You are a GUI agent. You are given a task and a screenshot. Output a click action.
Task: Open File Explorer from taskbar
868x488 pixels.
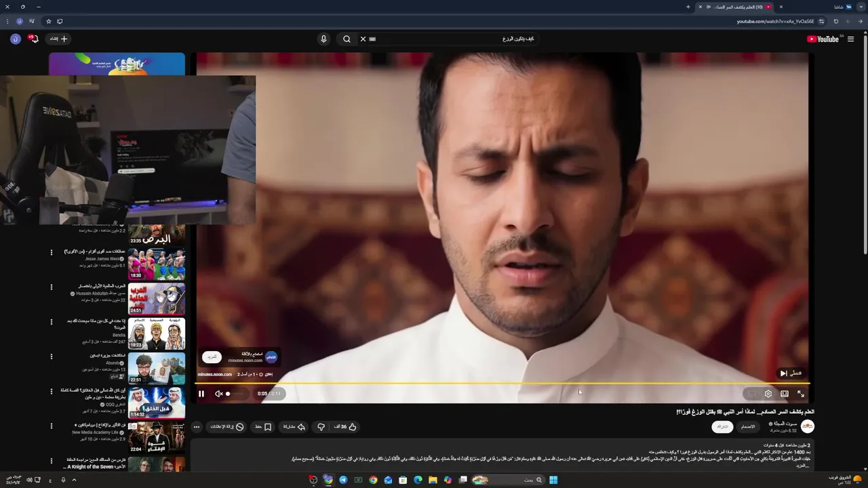[x=433, y=480]
